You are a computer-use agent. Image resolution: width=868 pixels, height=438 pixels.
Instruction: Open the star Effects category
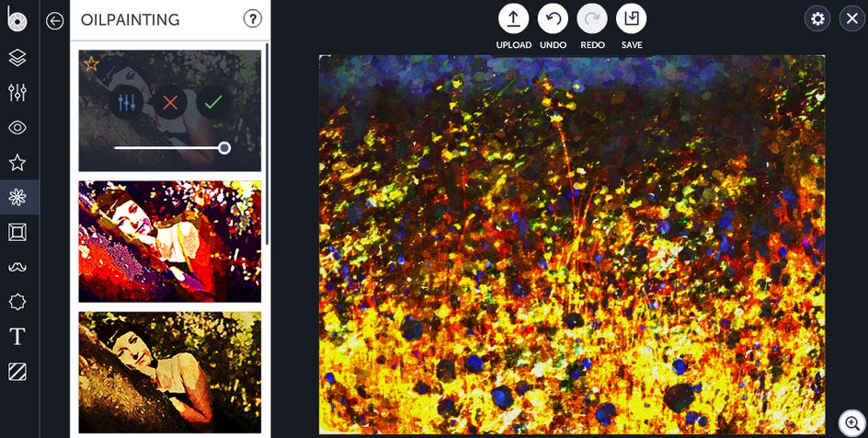click(x=17, y=162)
